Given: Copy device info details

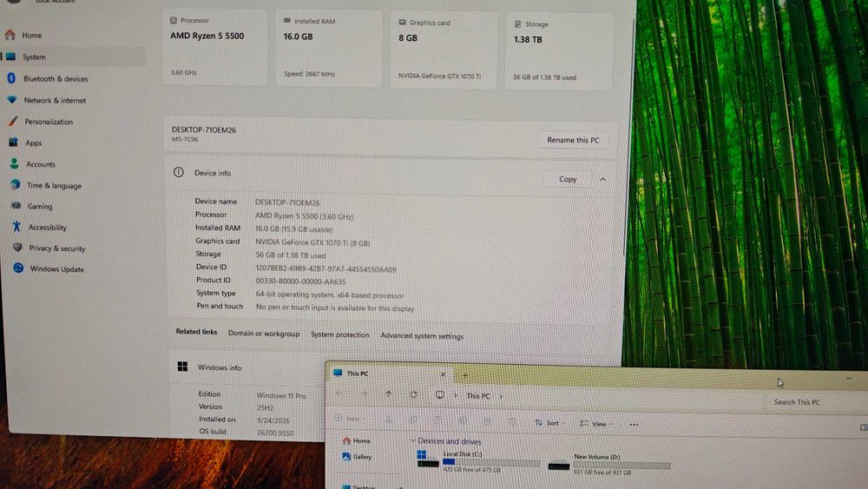Looking at the screenshot, I should pyautogui.click(x=568, y=179).
